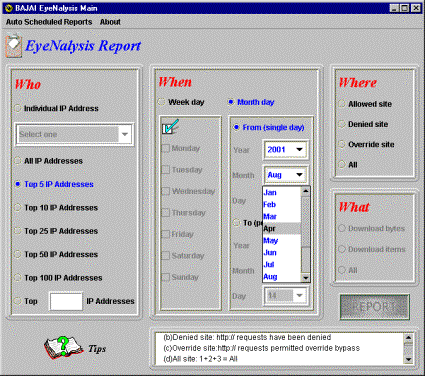Check the Sunday checkbox
Viewport: 425px width, 376px height.
(x=166, y=277)
